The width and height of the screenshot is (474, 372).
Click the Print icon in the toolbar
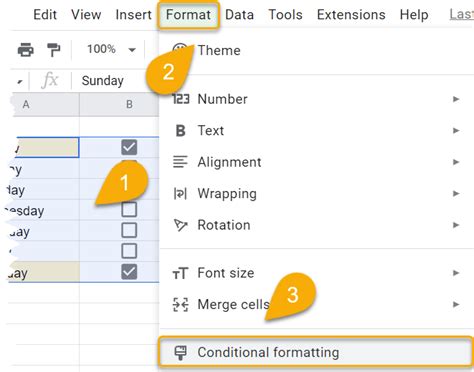26,50
